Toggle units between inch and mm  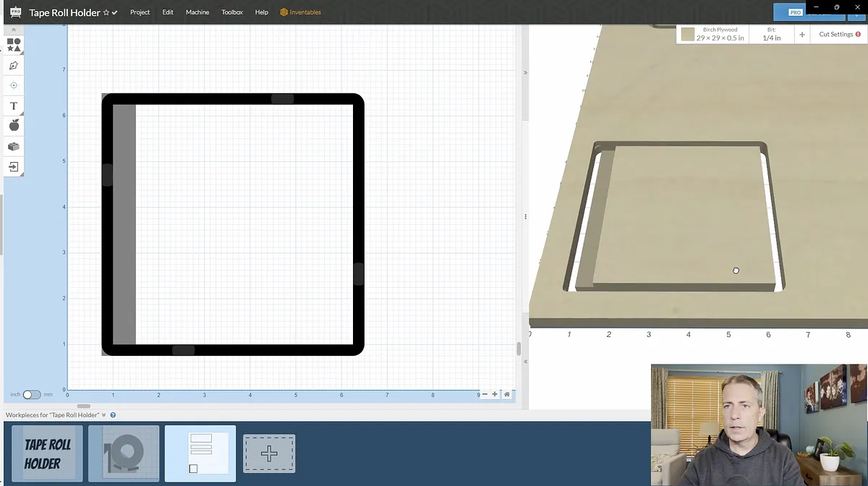coord(32,395)
